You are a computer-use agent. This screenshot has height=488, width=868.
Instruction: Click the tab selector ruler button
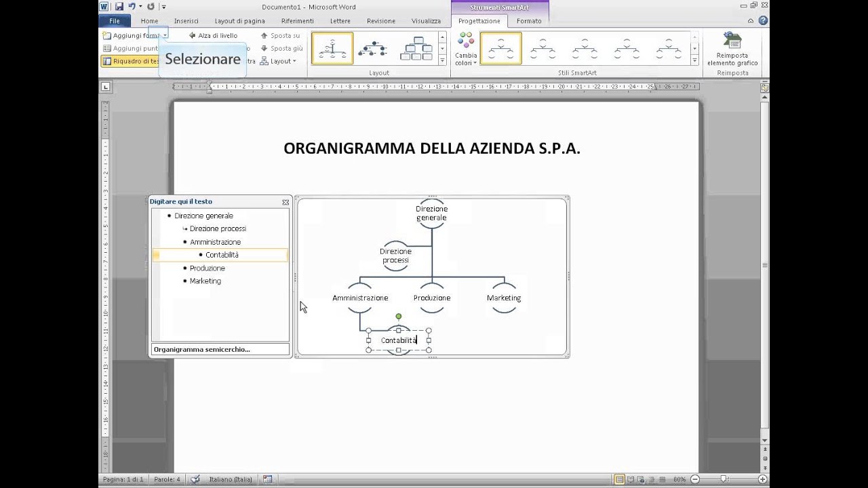coord(105,87)
